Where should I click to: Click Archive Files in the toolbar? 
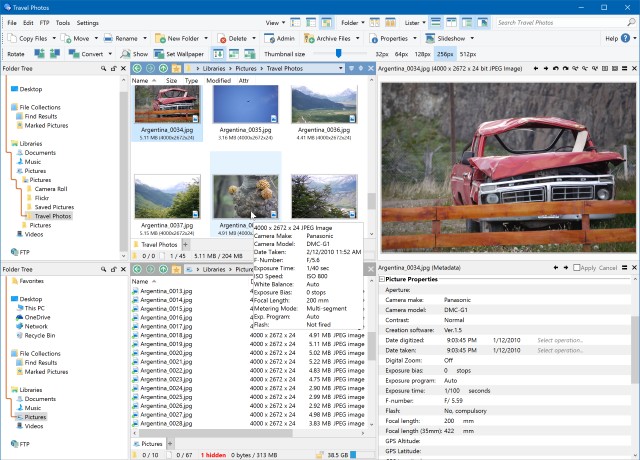pos(328,38)
